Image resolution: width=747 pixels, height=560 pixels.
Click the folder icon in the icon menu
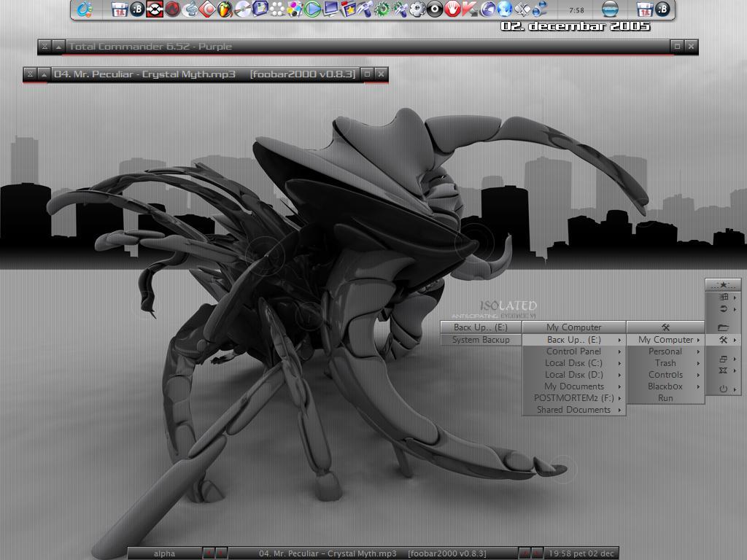723,327
